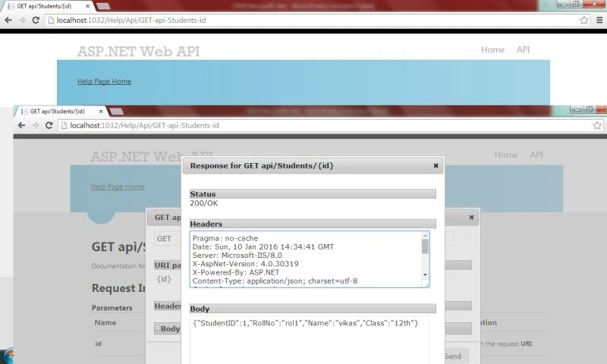Image resolution: width=607 pixels, height=364 pixels.
Task: Click the {id} URI parameter label
Action: [x=164, y=279]
